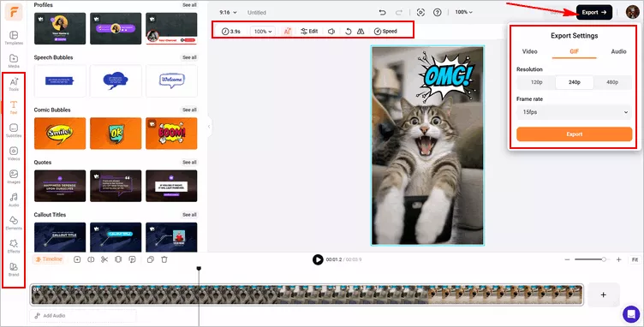Open the user profile avatar
The height and width of the screenshot is (327, 644).
pyautogui.click(x=633, y=12)
